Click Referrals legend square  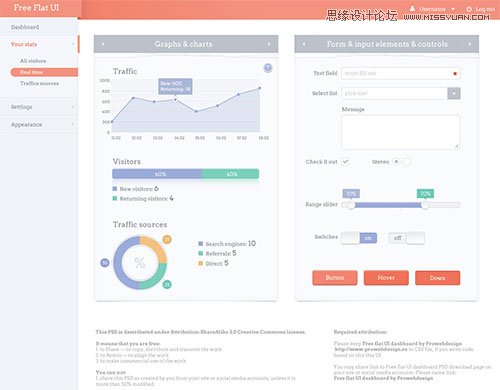coord(201,253)
